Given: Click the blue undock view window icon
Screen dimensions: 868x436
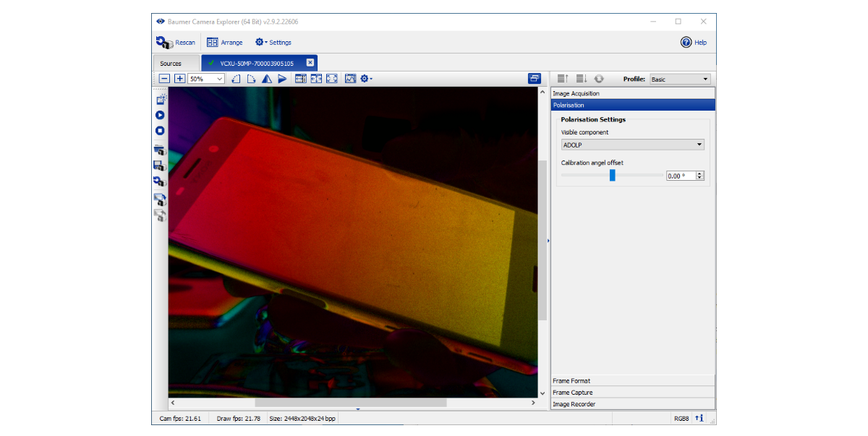Looking at the screenshot, I should click(x=535, y=78).
